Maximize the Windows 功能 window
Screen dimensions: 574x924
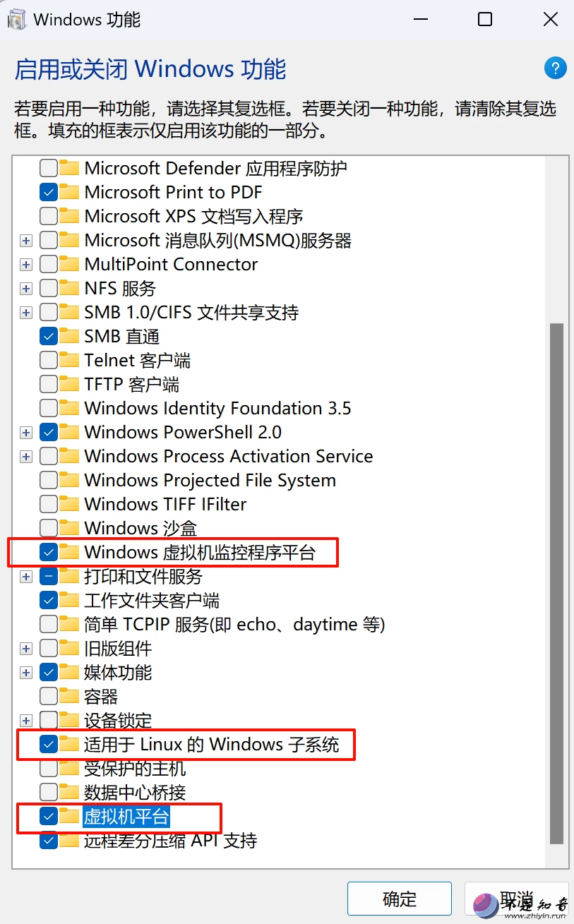tap(485, 19)
